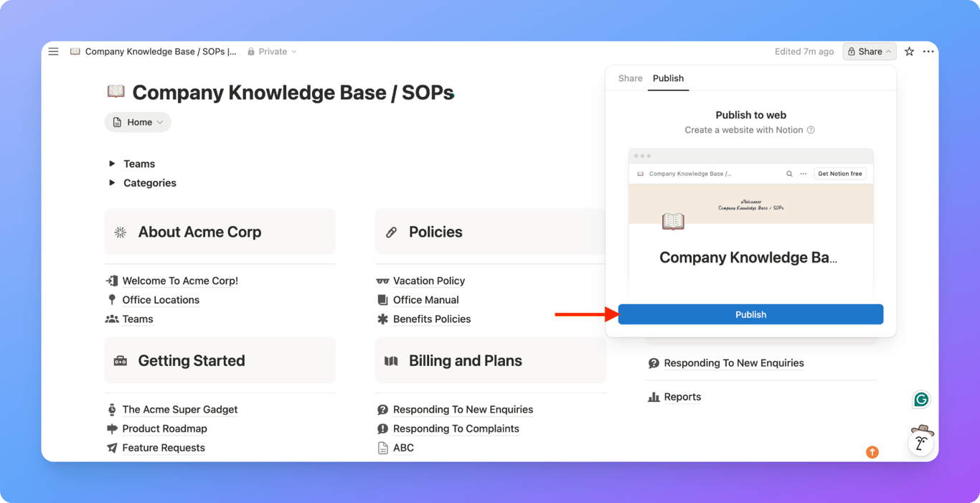Click the large book emoji page icon
Viewport: 980px width, 503px height.
[x=116, y=92]
